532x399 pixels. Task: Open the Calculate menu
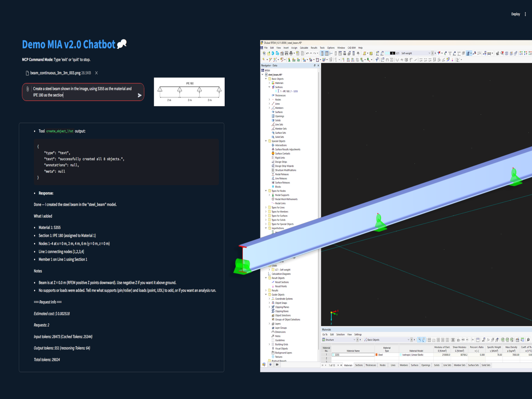click(x=304, y=48)
